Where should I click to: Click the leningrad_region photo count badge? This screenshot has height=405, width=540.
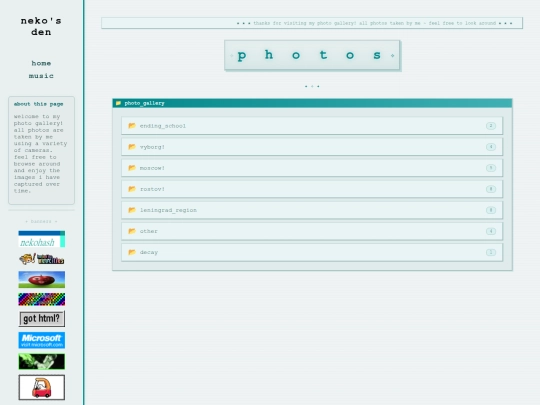[x=491, y=210]
